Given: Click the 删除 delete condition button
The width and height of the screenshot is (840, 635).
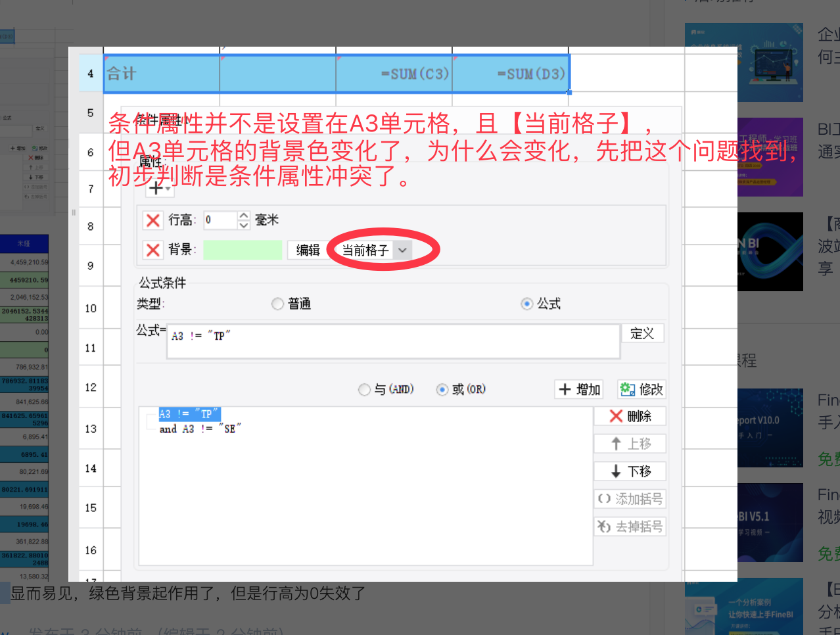Looking at the screenshot, I should [x=630, y=416].
